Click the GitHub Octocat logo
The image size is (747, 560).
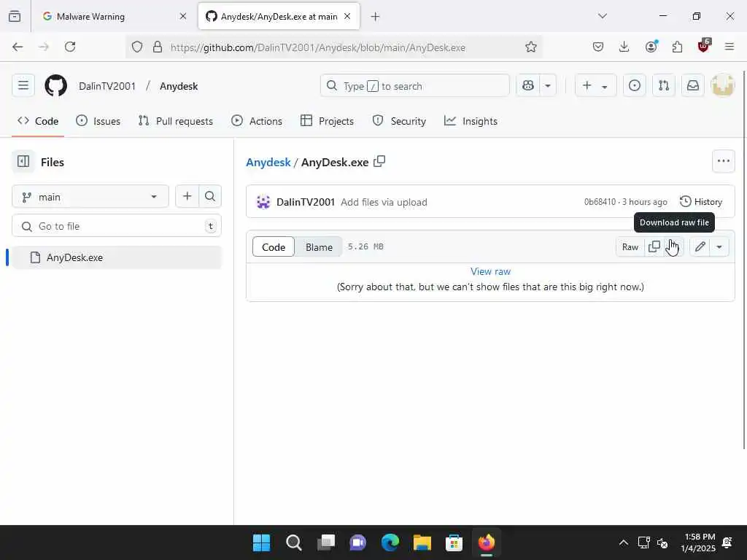coord(55,86)
